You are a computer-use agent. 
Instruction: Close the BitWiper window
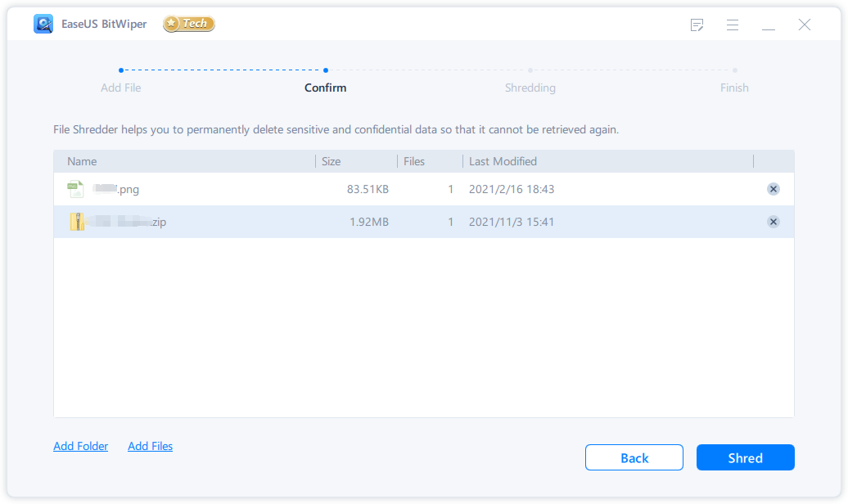804,25
